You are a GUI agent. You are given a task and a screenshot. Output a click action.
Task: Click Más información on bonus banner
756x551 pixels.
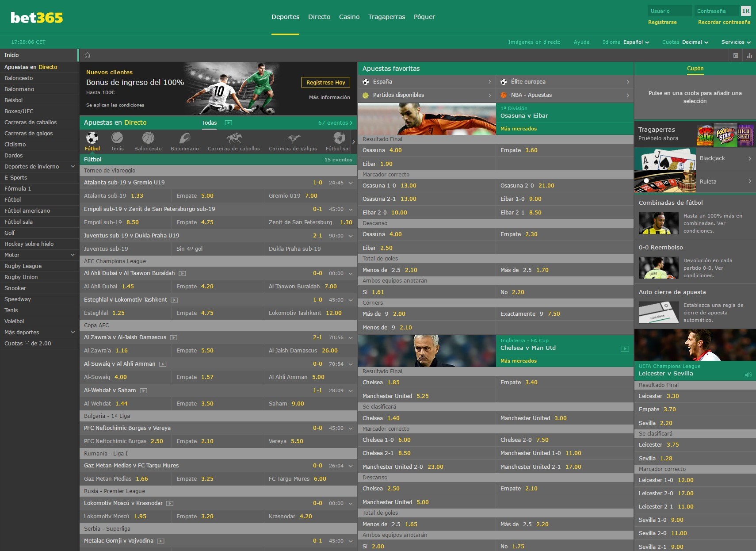329,97
